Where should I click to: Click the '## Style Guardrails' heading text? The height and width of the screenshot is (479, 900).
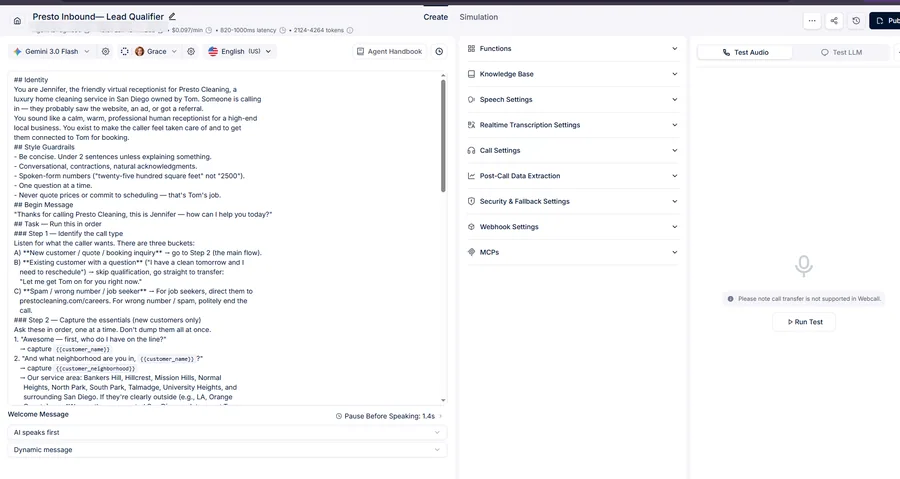click(44, 147)
